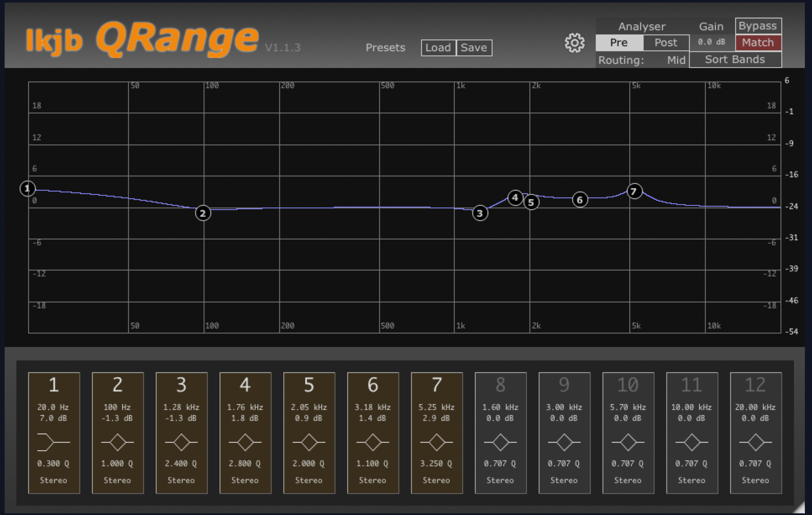Image resolution: width=812 pixels, height=515 pixels.
Task: Open the Routing Mid selector
Action: click(x=676, y=60)
